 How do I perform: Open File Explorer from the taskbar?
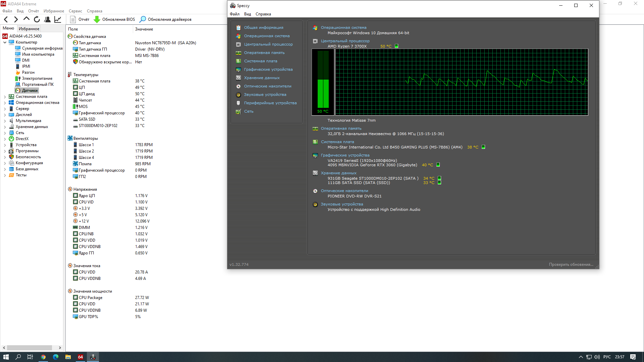tap(68, 357)
